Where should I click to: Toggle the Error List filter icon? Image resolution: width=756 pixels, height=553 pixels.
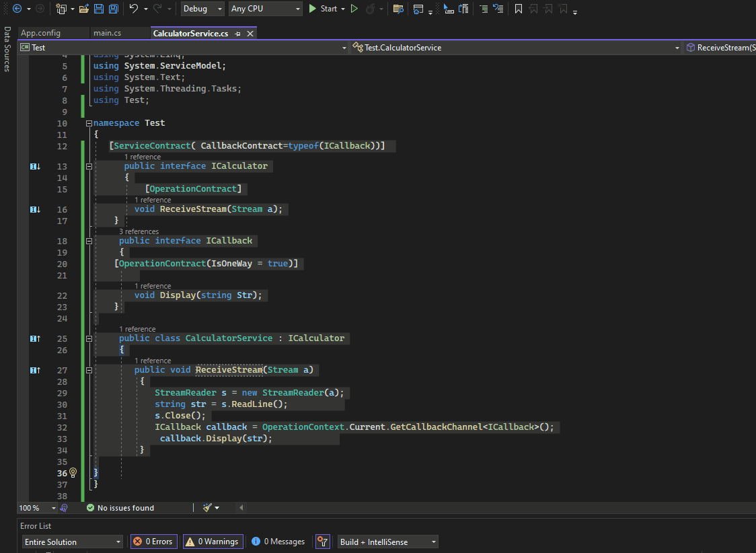tap(322, 542)
